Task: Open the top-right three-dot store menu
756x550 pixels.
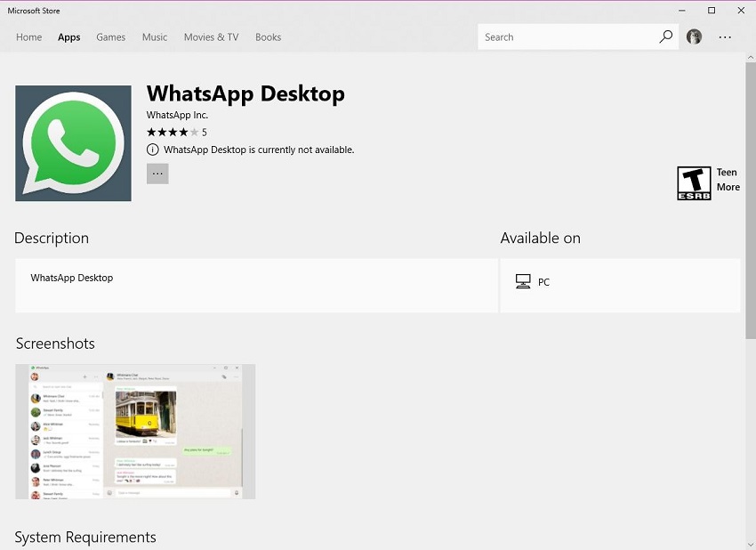Action: pos(725,37)
